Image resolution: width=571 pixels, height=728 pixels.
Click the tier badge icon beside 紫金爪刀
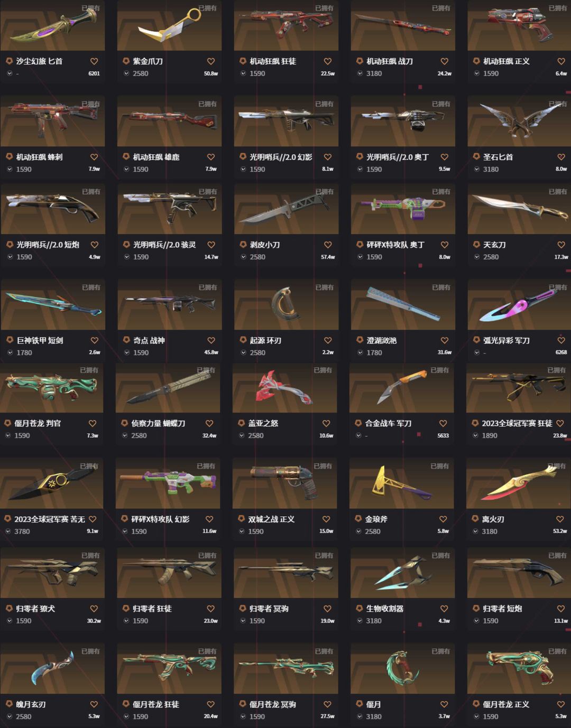126,61
